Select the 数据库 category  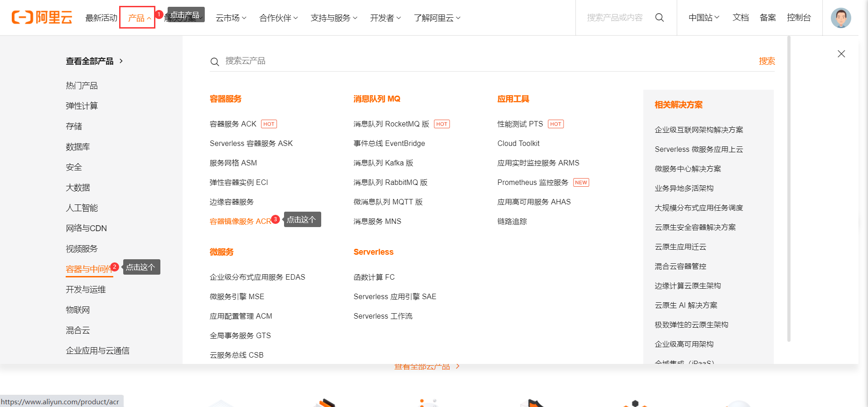pos(78,146)
